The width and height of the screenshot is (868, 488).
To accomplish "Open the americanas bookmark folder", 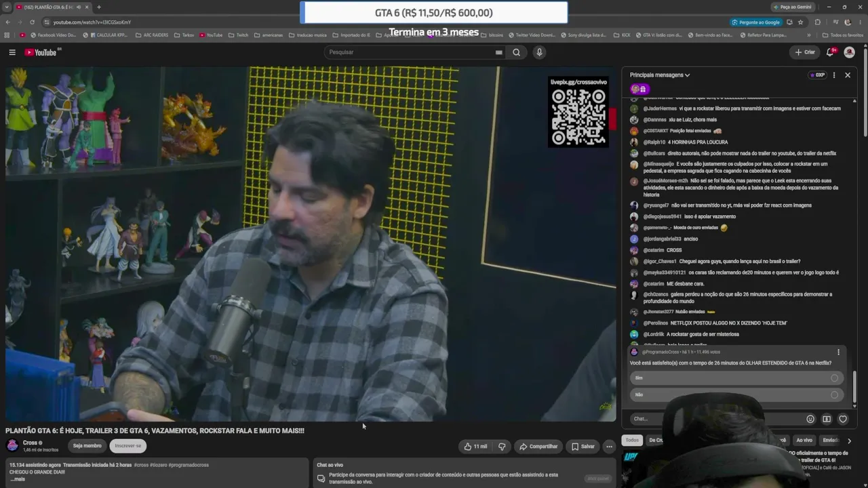I will (268, 35).
